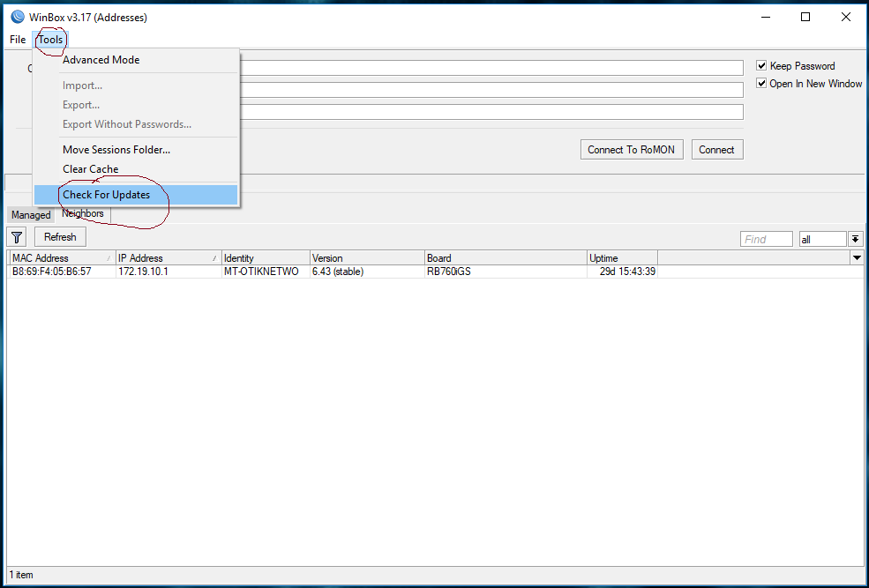Image resolution: width=869 pixels, height=588 pixels.
Task: Expand the 'all' filter dropdown arrow
Action: pyautogui.click(x=855, y=239)
